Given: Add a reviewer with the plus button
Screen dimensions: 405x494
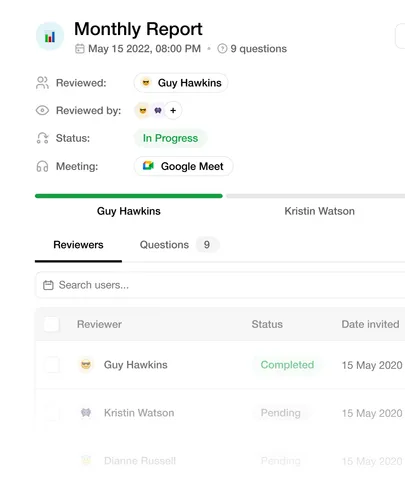Looking at the screenshot, I should point(173,111).
